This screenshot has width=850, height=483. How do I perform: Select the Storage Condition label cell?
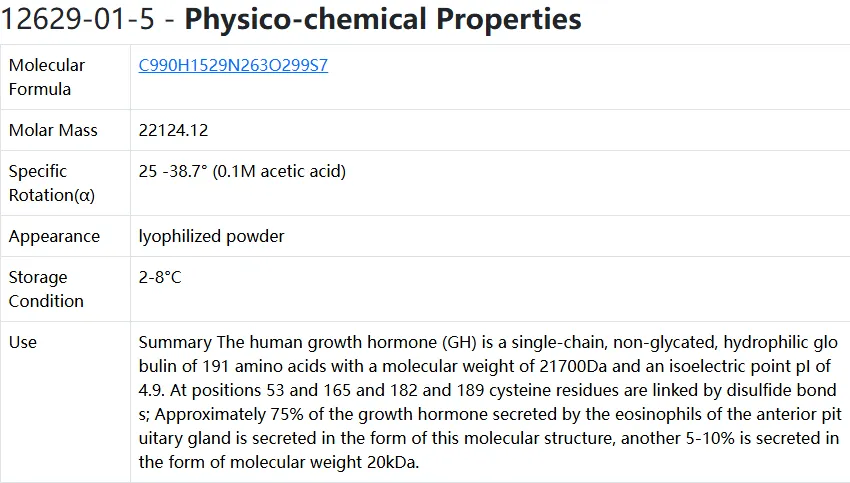click(65, 289)
